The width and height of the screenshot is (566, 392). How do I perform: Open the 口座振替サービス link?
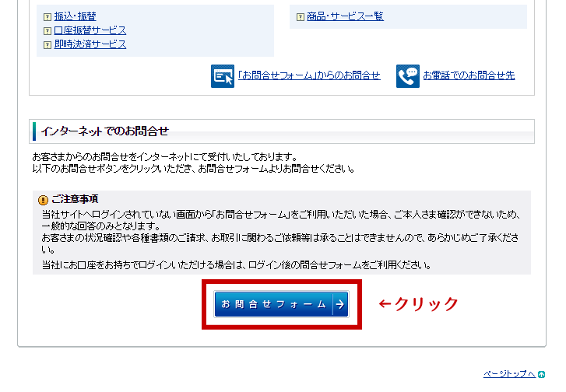(90, 30)
